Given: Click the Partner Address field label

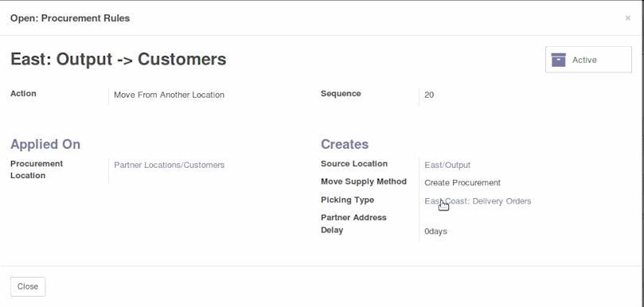Looking at the screenshot, I should [x=353, y=218].
